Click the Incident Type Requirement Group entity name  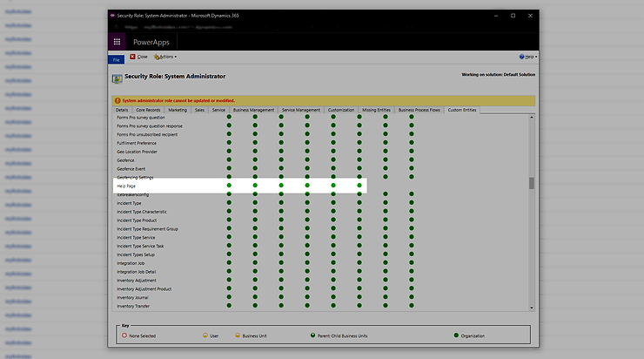tap(147, 229)
